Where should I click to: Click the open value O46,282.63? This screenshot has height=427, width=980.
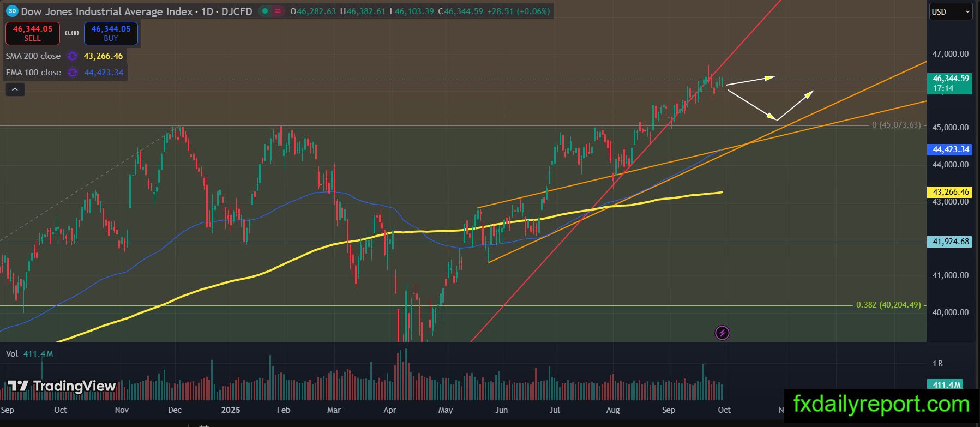point(313,11)
